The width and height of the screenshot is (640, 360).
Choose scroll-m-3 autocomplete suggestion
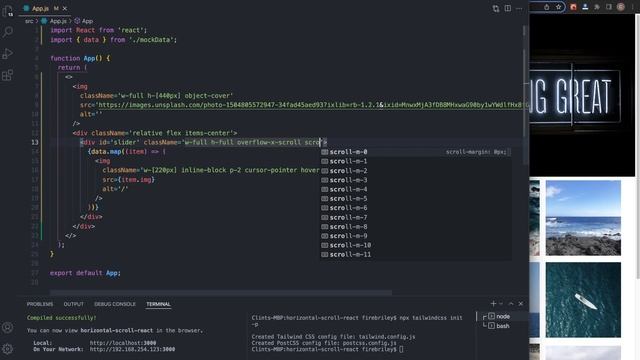click(x=416, y=180)
